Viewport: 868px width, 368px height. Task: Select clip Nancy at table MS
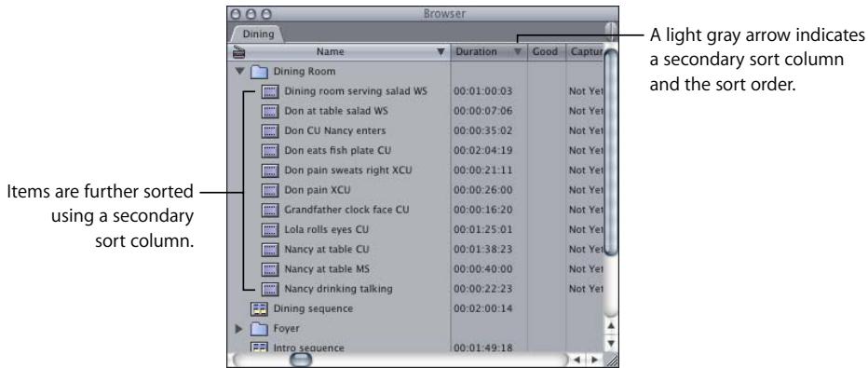(327, 269)
